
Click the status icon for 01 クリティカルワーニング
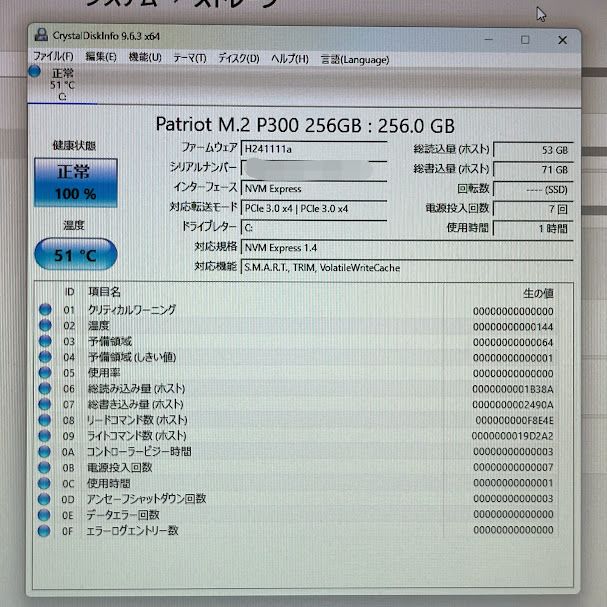45,309
